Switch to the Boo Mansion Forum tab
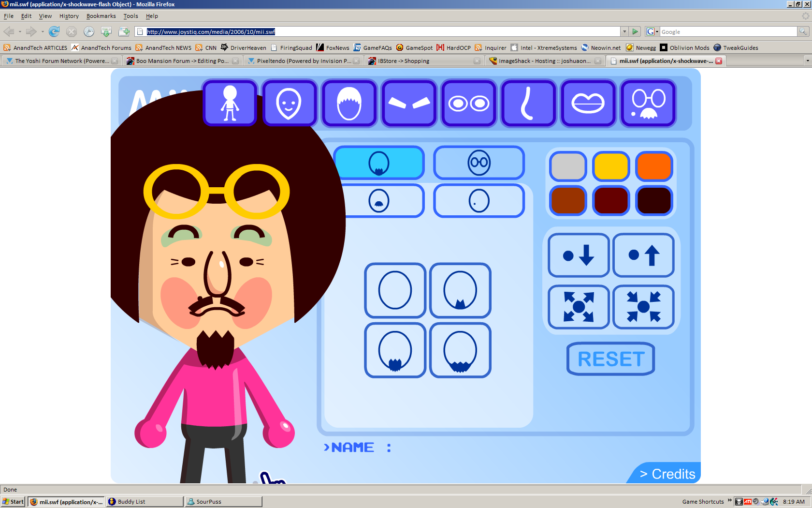The height and width of the screenshot is (508, 812). [182, 61]
